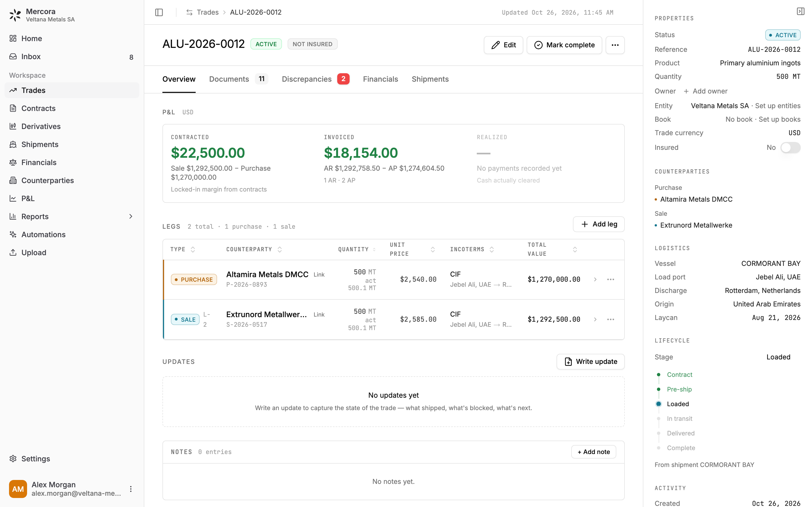812x507 pixels.
Task: Click the Mark complete button
Action: point(564,45)
